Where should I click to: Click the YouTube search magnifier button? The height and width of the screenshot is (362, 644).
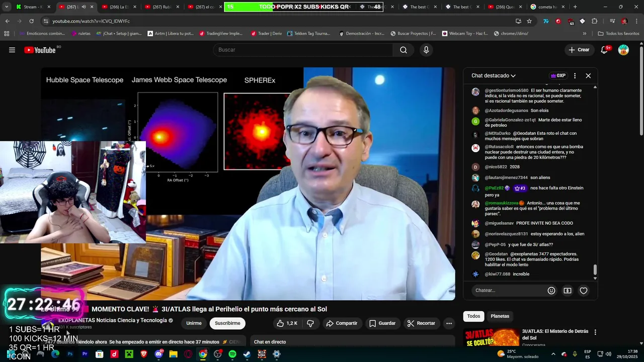(404, 50)
